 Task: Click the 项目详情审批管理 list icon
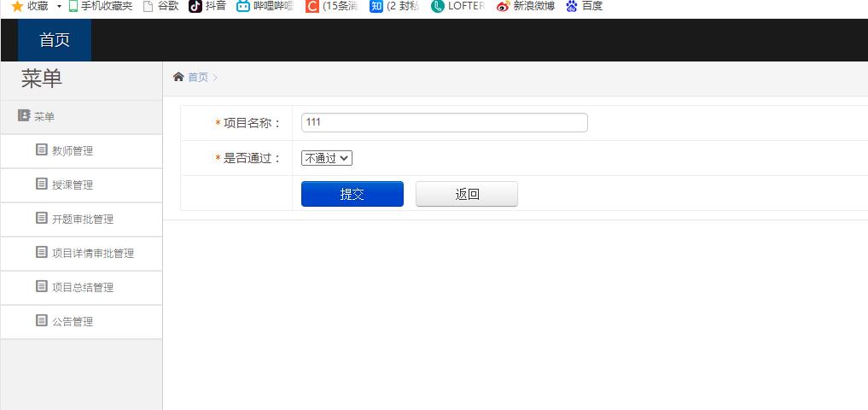(x=42, y=252)
